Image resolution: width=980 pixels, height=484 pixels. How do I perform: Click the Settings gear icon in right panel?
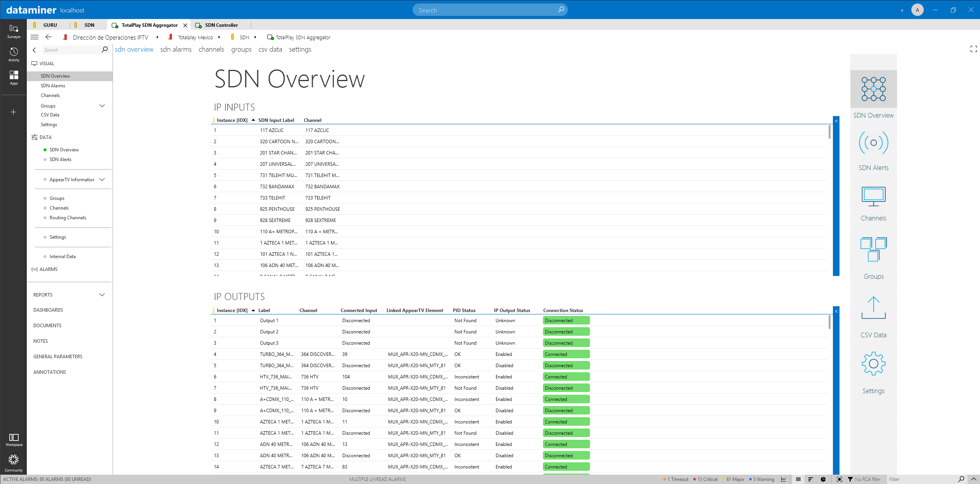[873, 364]
